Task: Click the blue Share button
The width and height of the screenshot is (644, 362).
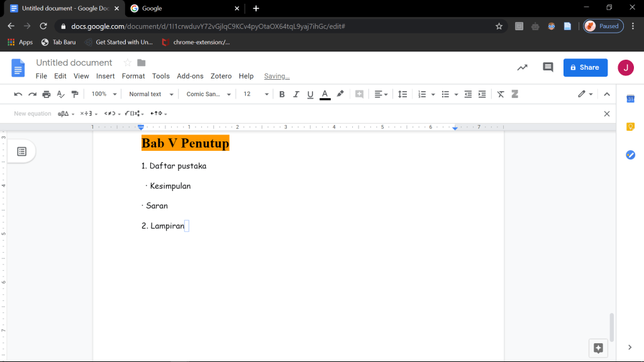Action: pyautogui.click(x=585, y=67)
